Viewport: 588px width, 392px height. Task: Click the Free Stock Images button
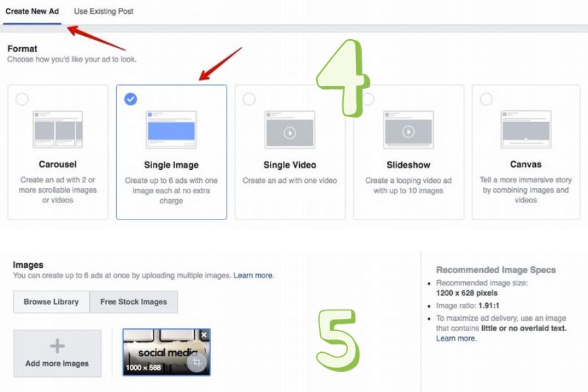[133, 302]
